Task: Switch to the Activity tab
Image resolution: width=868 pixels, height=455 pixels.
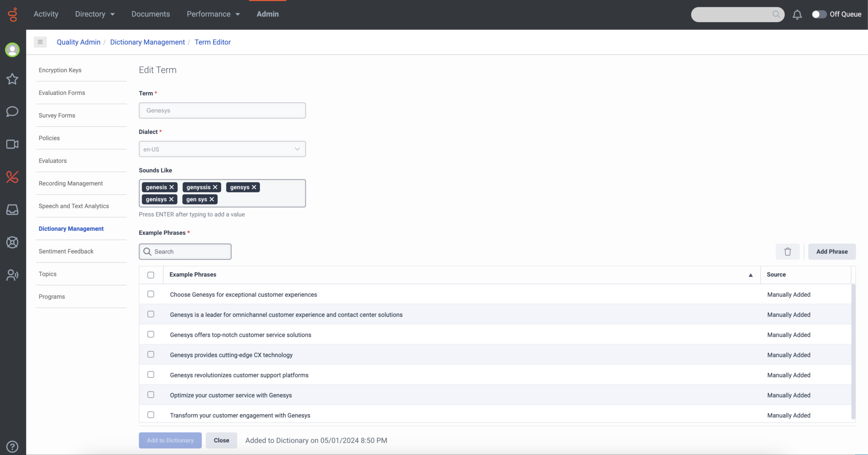Action: (x=46, y=14)
